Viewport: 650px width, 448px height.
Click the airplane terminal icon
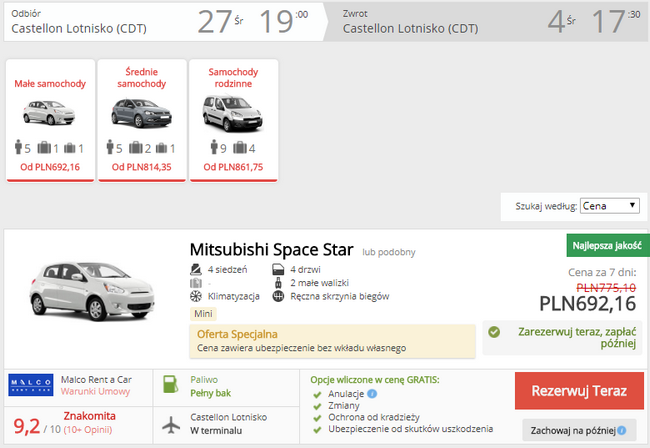(x=171, y=425)
